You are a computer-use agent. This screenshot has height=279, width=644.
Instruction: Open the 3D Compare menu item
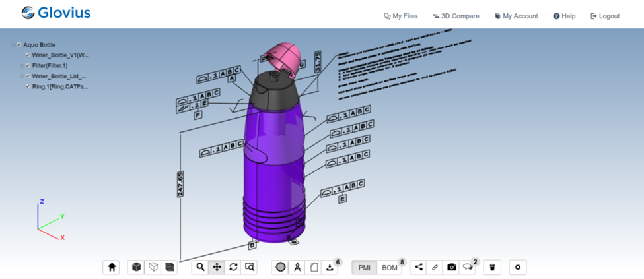pyautogui.click(x=456, y=16)
